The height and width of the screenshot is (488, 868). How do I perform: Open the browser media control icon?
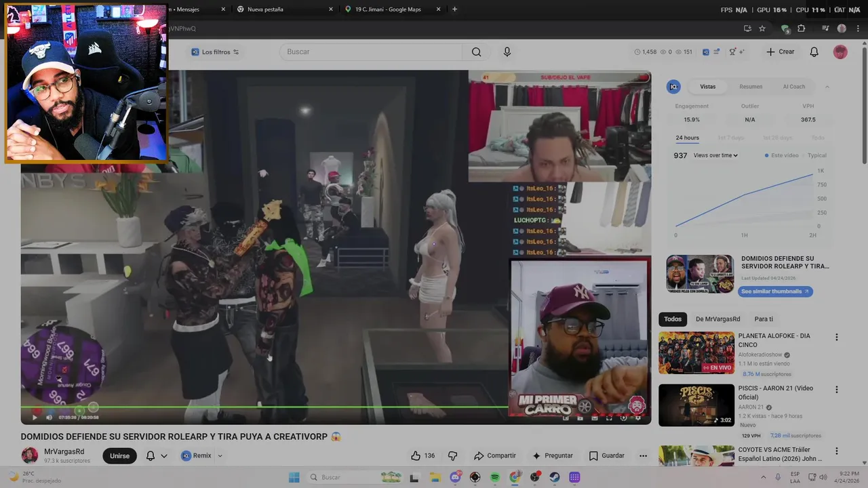pyautogui.click(x=825, y=28)
